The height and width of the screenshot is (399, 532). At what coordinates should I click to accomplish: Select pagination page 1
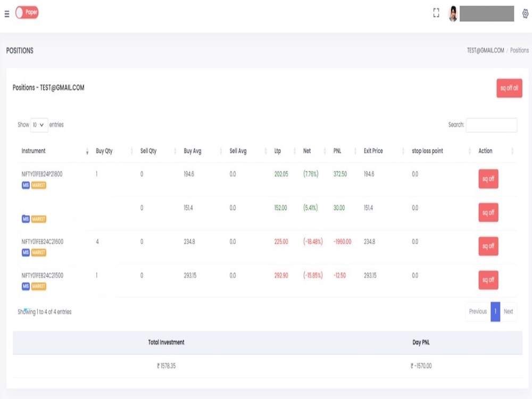[495, 311]
